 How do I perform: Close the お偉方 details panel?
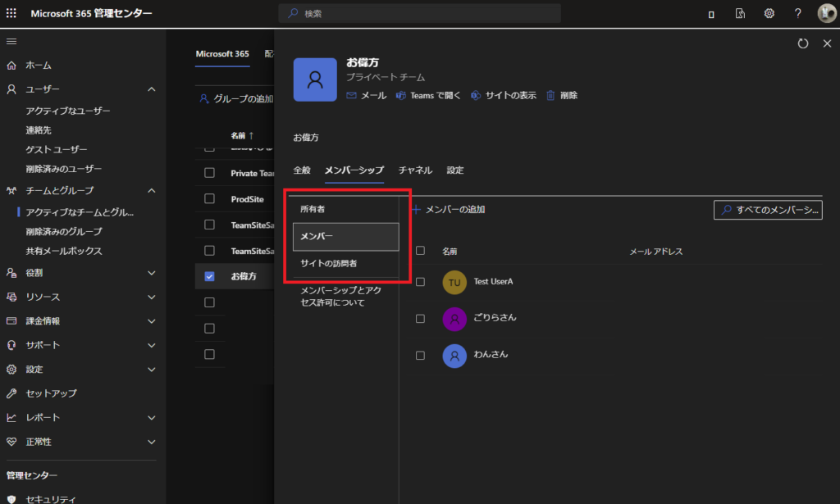click(827, 44)
